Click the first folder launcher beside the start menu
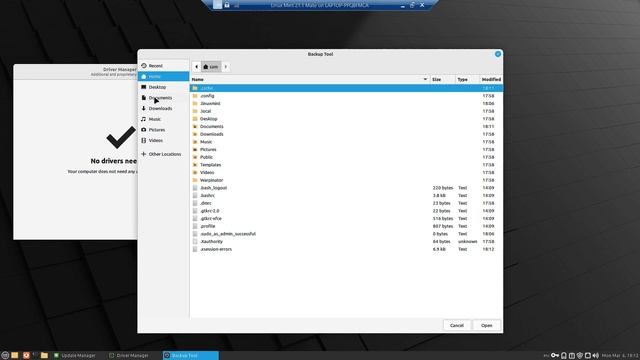Viewport: 640px width, 360px height. (x=15, y=356)
